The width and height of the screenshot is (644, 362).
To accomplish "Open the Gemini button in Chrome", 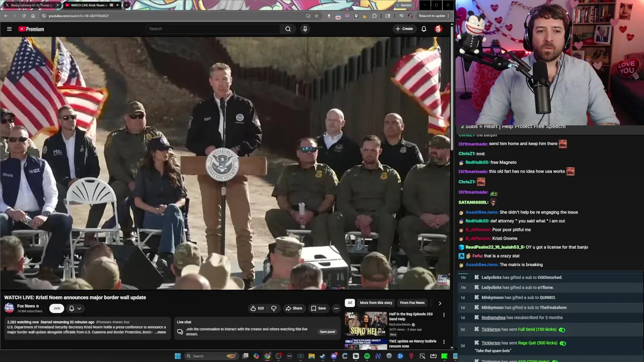I will pyautogui.click(x=404, y=5).
